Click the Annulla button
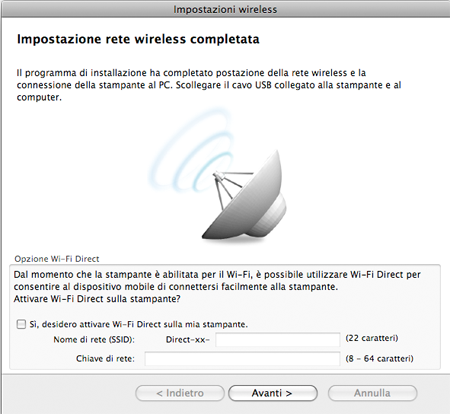 372,393
